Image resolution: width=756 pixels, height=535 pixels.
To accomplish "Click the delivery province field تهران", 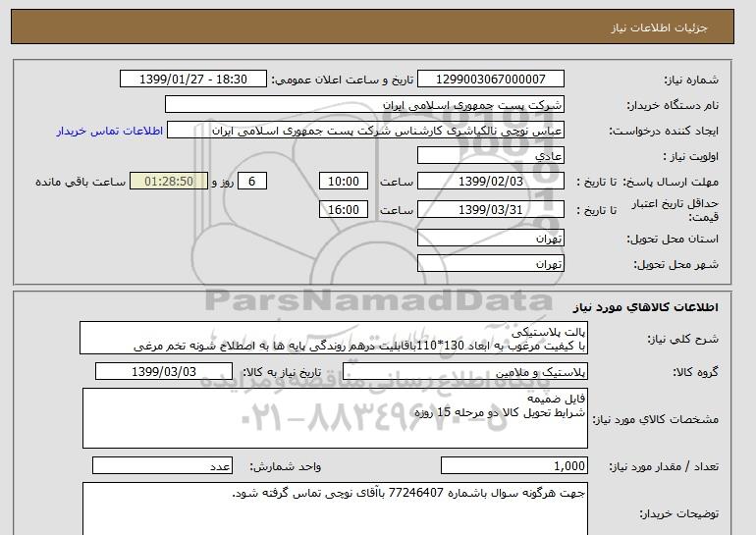I will 490,239.
